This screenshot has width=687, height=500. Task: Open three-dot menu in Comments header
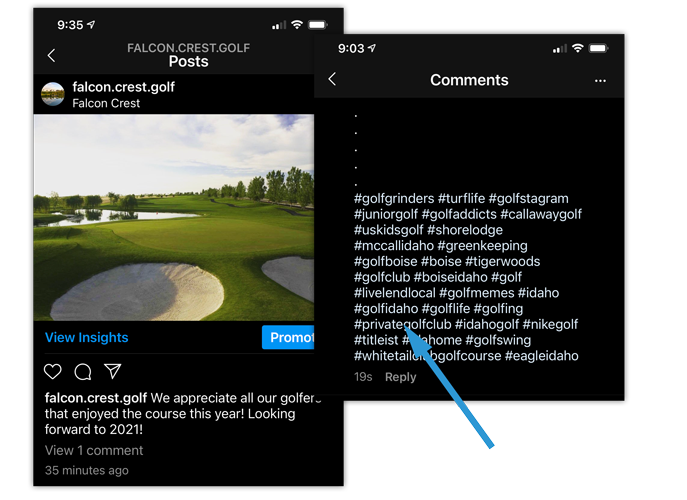click(600, 81)
